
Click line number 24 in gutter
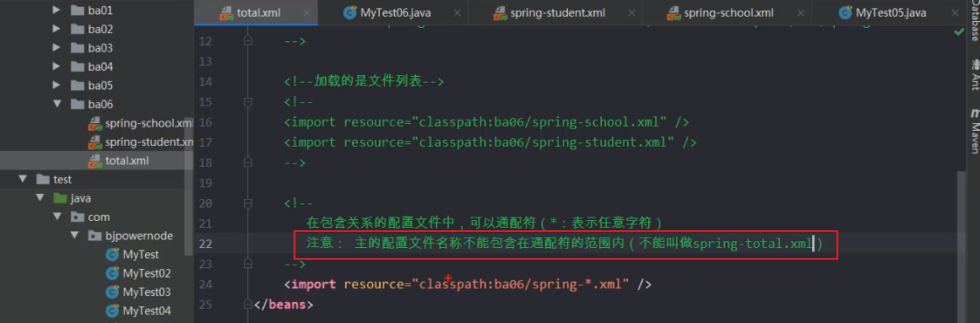point(204,284)
